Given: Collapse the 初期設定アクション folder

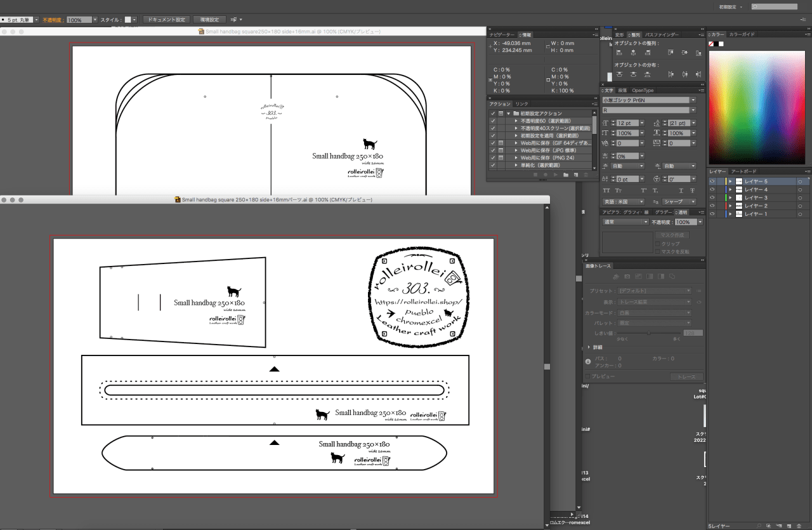Looking at the screenshot, I should coord(508,114).
